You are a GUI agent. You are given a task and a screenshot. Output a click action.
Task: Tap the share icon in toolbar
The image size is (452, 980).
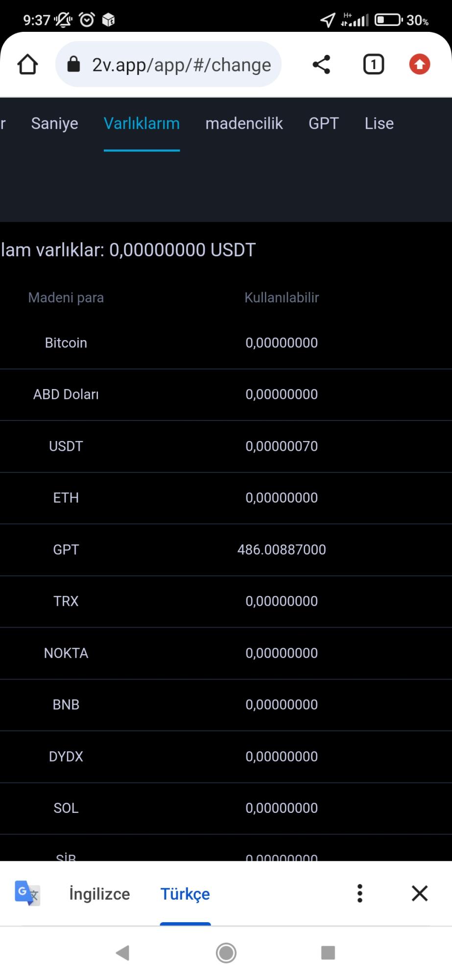pyautogui.click(x=321, y=64)
